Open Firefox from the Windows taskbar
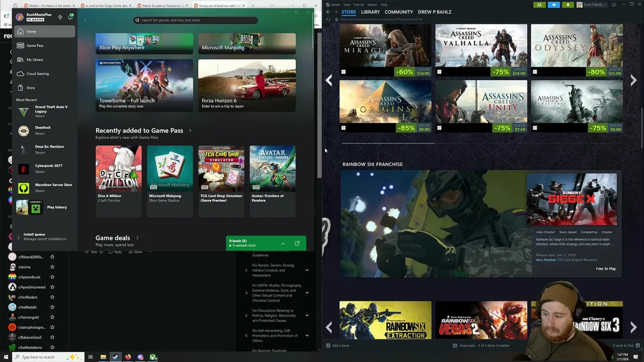This screenshot has width=644, height=362. (x=128, y=357)
